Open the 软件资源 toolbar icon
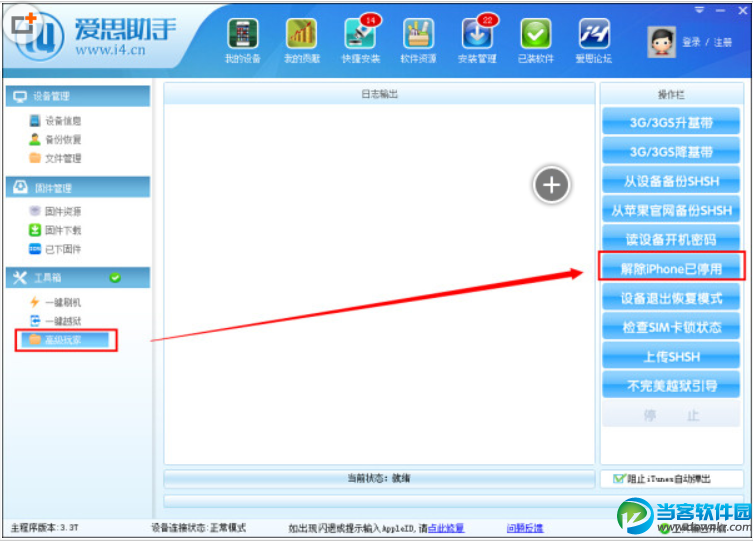Screen dimensions: 753x541 pos(418,41)
